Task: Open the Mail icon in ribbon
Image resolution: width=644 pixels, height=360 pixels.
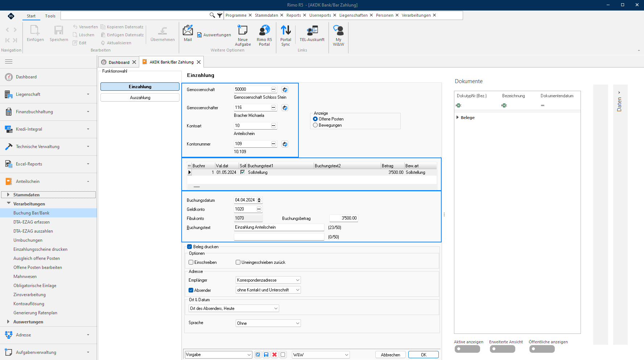Action: 188,33
